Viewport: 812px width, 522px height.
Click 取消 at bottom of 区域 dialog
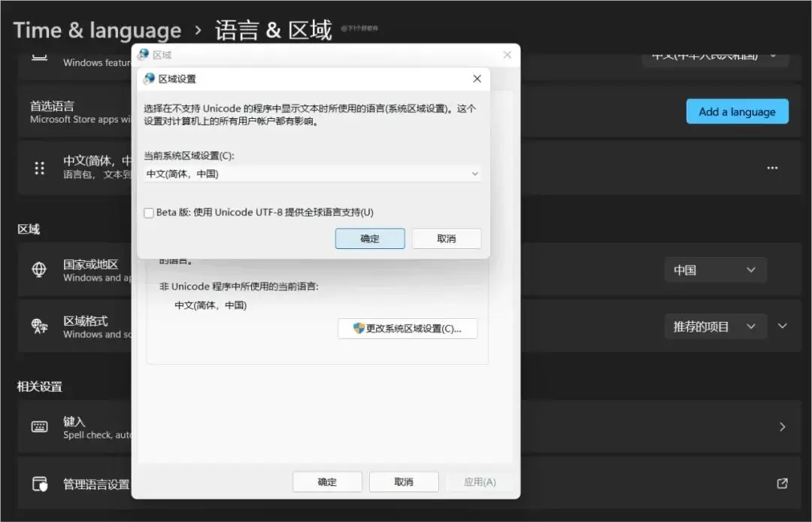(403, 482)
